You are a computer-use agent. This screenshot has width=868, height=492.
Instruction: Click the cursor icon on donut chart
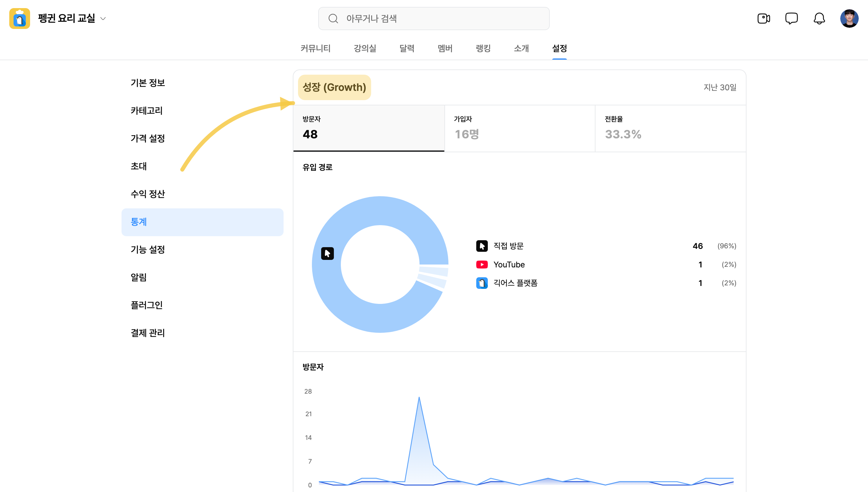coord(327,254)
